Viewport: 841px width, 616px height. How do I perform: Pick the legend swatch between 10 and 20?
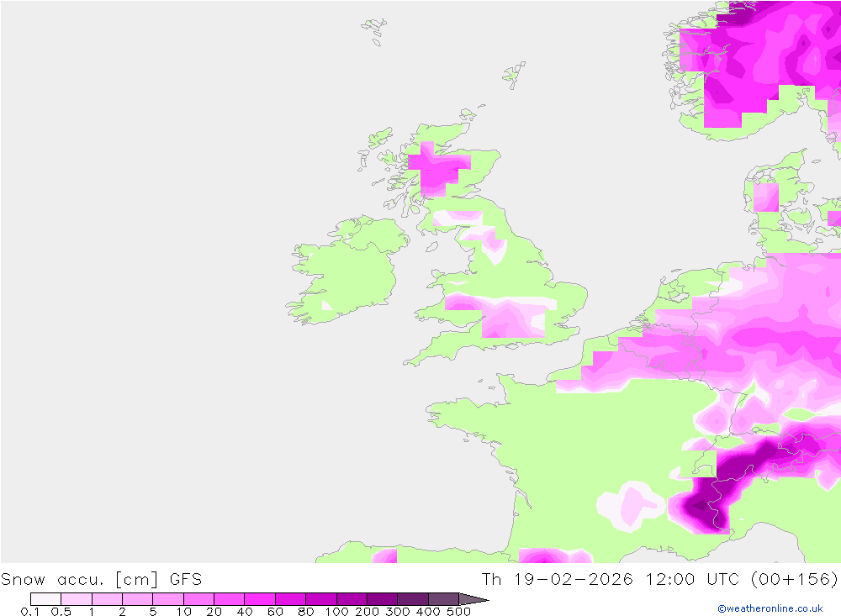[198, 599]
